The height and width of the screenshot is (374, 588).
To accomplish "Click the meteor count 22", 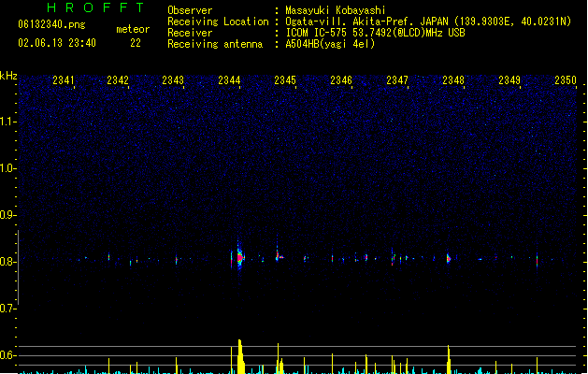I will [x=136, y=43].
